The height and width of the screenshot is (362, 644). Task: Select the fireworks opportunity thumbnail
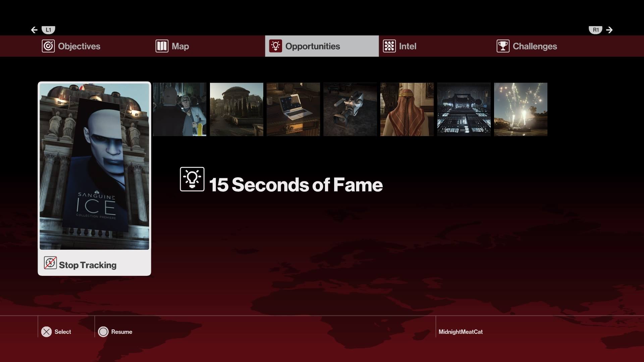point(521,109)
